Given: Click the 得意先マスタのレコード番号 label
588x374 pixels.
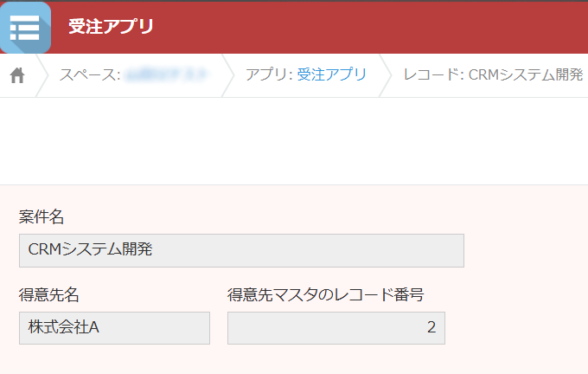Looking at the screenshot, I should pos(325,294).
